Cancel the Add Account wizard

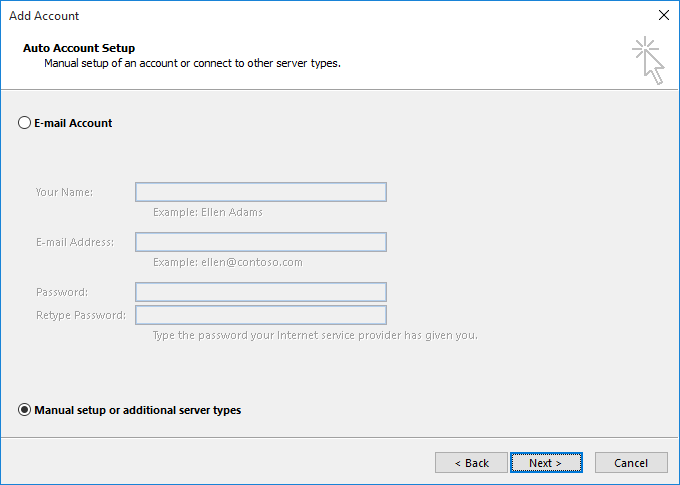click(x=631, y=463)
